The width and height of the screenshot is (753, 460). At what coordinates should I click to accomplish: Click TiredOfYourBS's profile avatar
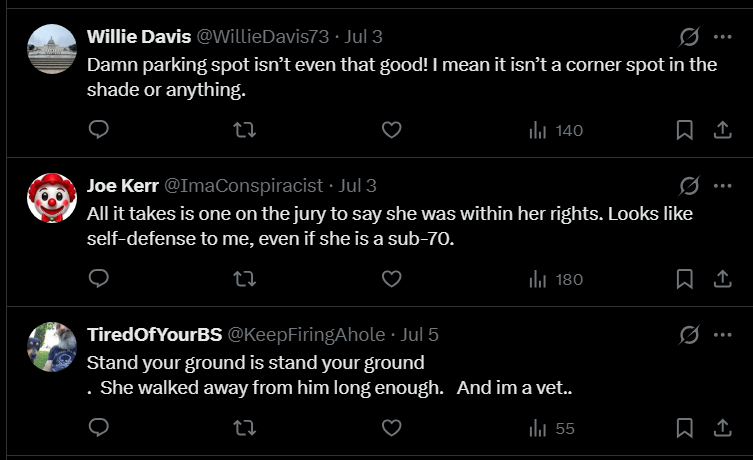[52, 347]
